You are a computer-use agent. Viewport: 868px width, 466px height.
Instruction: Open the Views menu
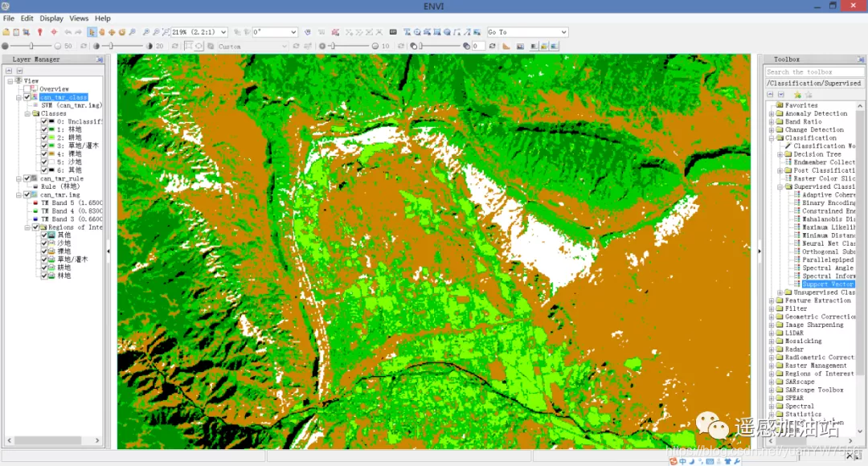79,18
